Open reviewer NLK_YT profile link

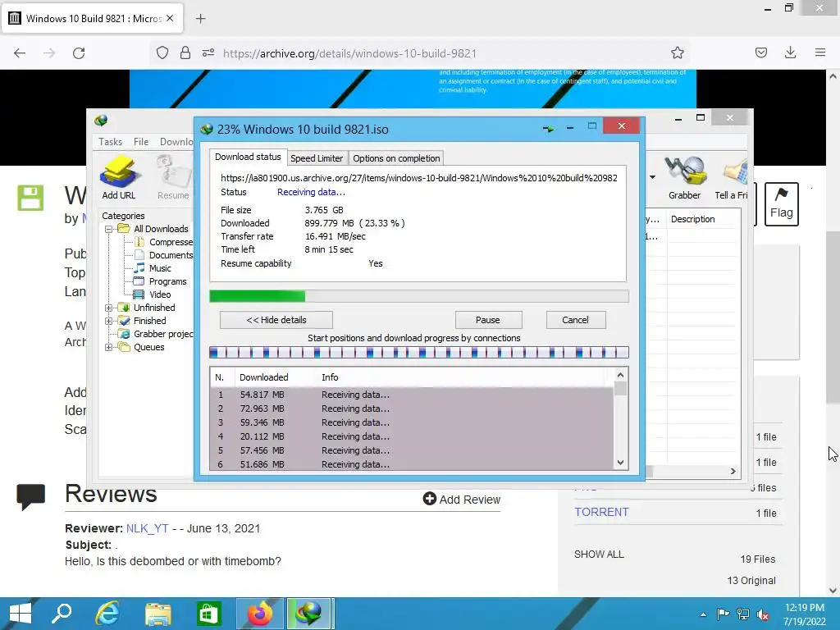tap(148, 528)
